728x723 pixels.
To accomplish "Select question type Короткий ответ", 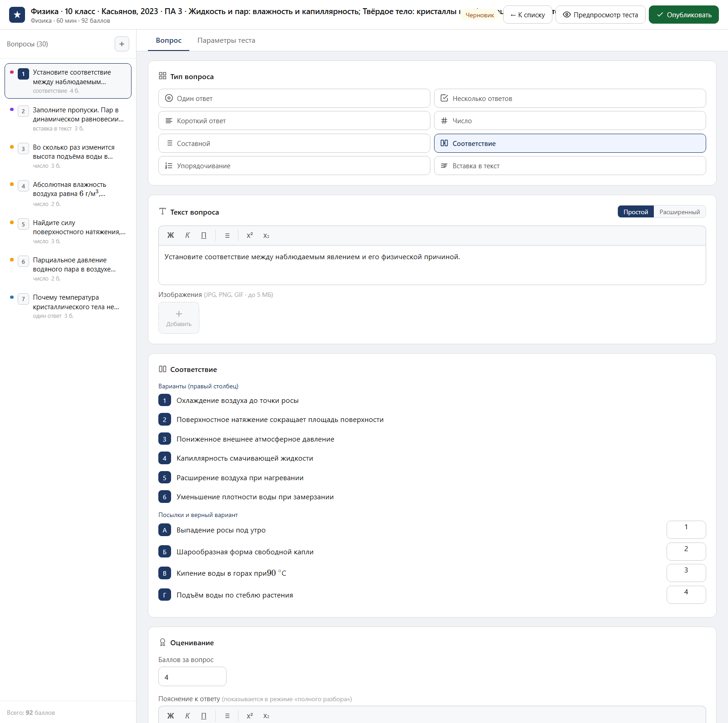I will pyautogui.click(x=294, y=120).
